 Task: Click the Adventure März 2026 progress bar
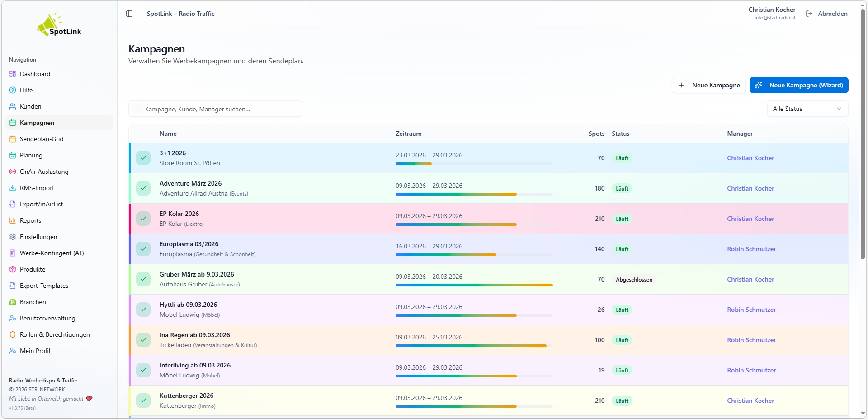[x=474, y=194]
